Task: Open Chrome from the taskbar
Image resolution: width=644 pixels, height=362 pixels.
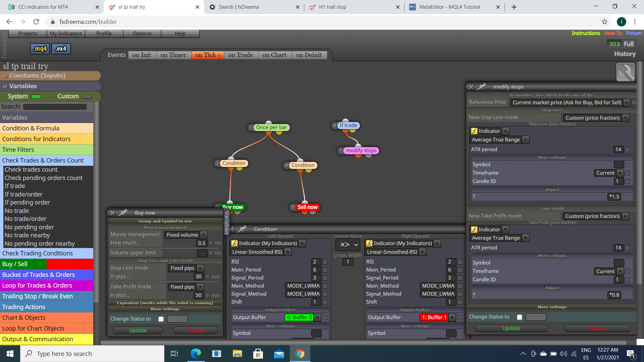Action: tap(300, 354)
